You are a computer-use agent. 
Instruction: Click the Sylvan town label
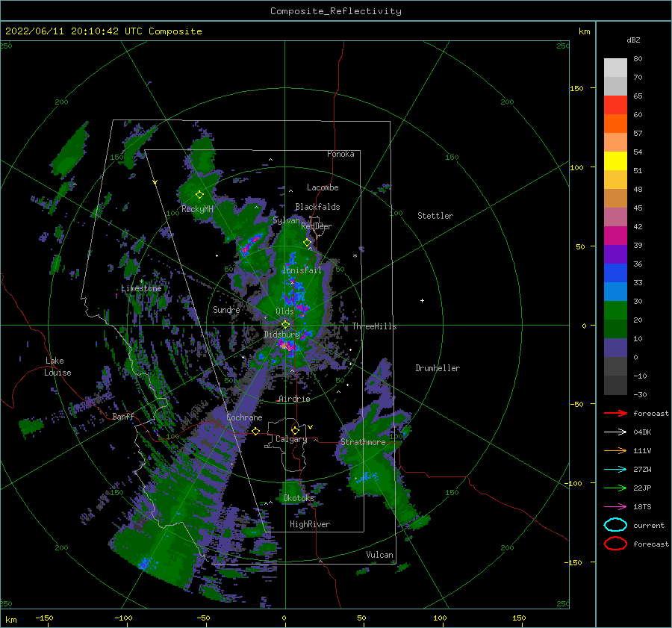coord(286,220)
